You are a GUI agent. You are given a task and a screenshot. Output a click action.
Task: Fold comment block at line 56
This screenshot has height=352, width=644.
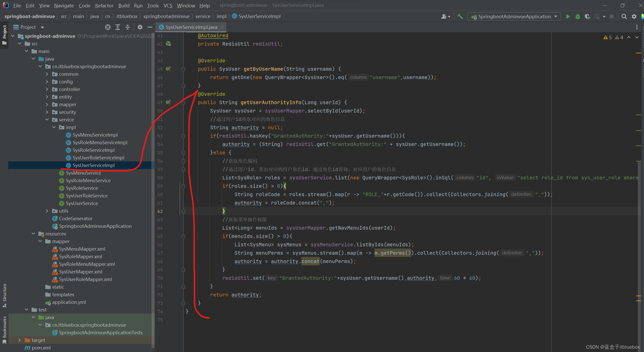pos(183,161)
